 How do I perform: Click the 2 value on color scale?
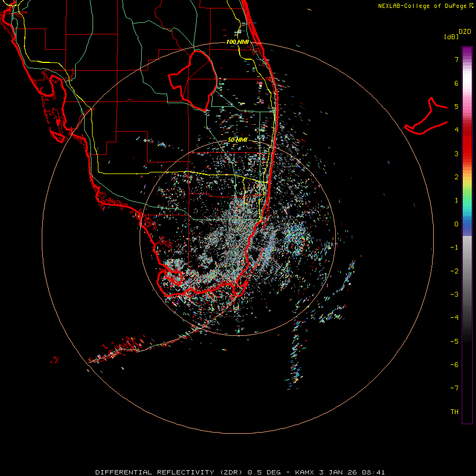456,177
